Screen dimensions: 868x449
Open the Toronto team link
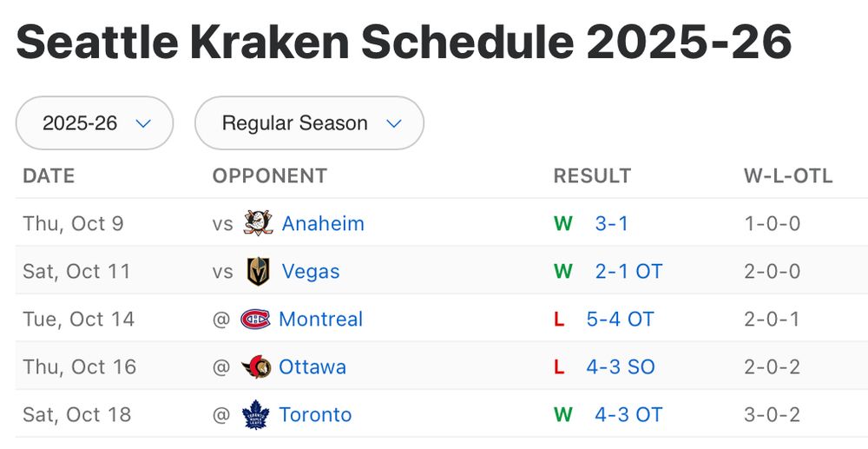[315, 414]
